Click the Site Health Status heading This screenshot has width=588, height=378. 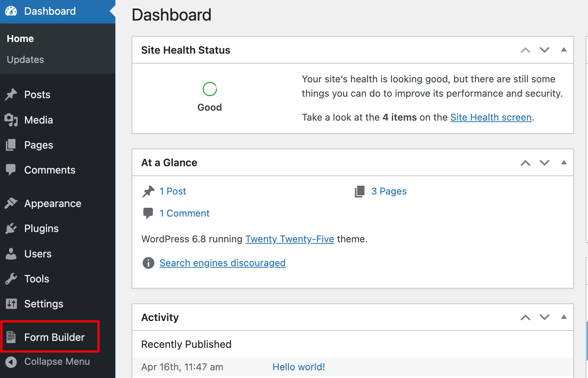click(x=186, y=50)
